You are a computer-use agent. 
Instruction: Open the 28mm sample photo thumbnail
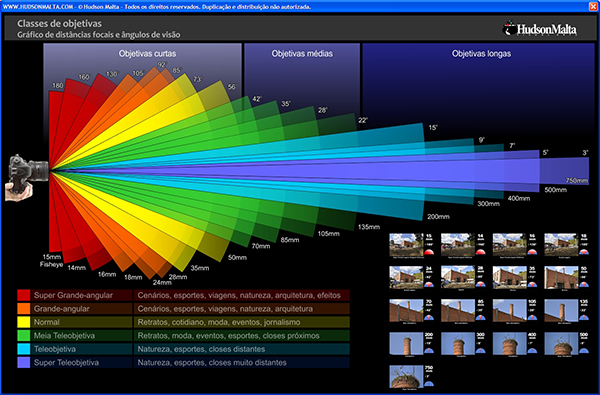click(x=458, y=277)
